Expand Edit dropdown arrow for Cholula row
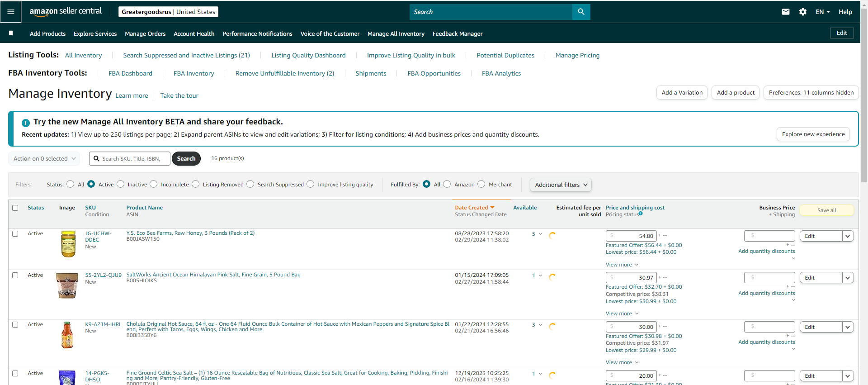 pyautogui.click(x=848, y=327)
